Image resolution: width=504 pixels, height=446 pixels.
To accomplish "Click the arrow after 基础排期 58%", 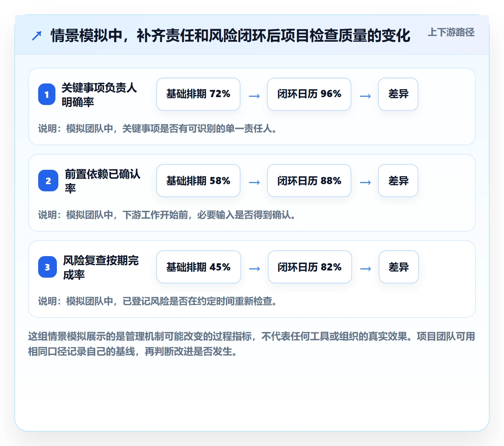I will pos(254,182).
